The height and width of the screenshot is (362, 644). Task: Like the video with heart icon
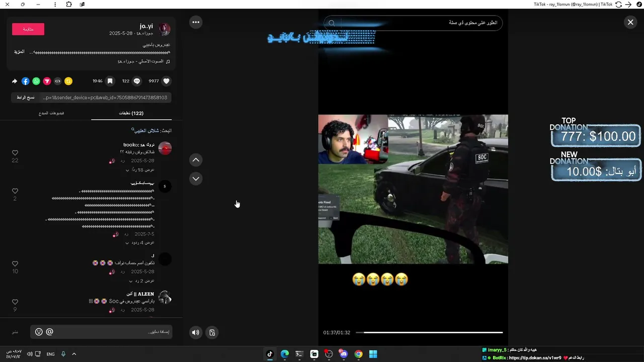click(167, 81)
